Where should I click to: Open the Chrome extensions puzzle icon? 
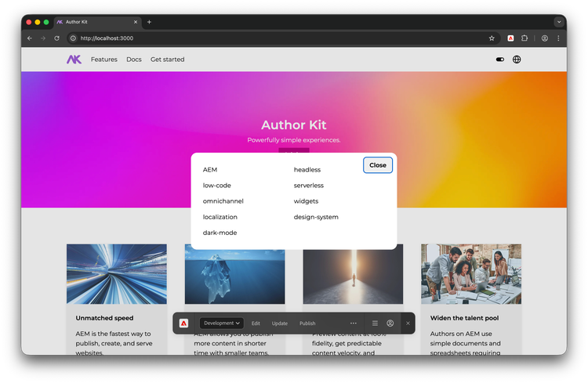click(x=525, y=38)
